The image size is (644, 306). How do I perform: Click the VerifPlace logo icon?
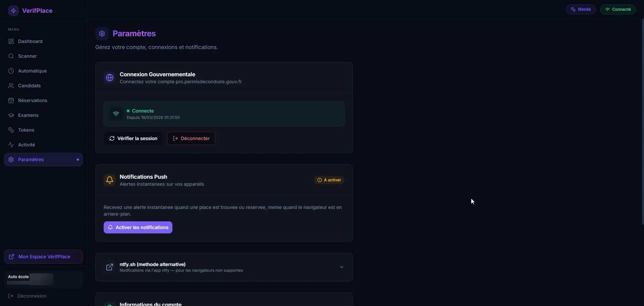[13, 11]
